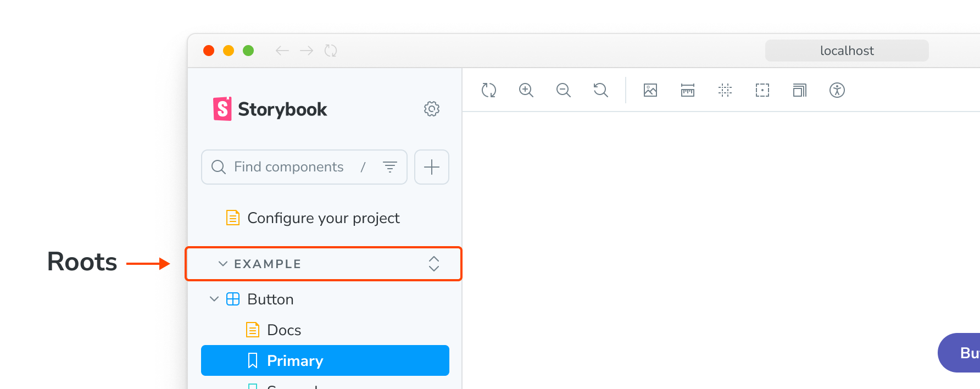The width and height of the screenshot is (980, 389).
Task: Toggle the grid overlay
Action: pyautogui.click(x=725, y=90)
